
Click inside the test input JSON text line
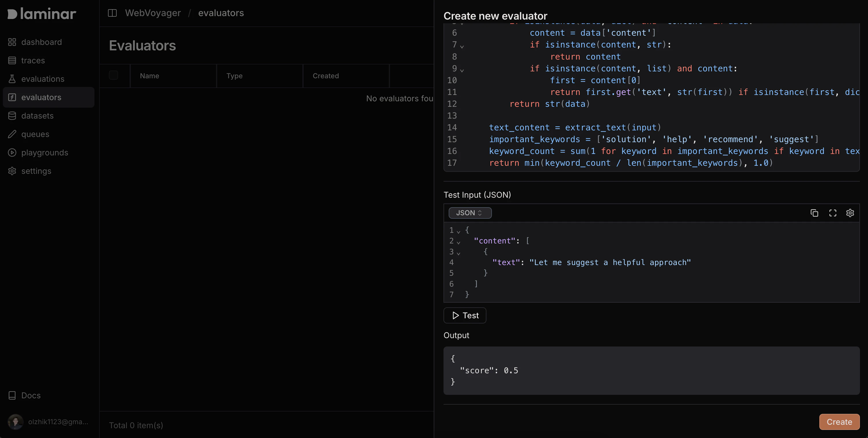coord(610,262)
